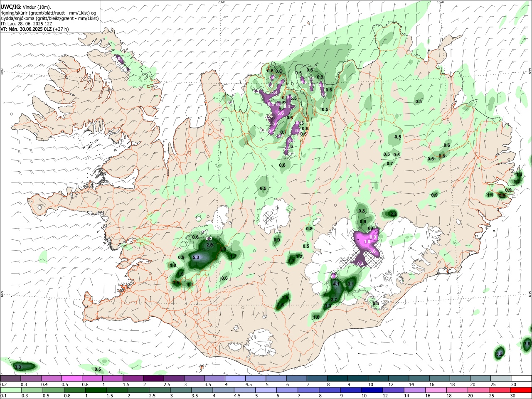Click the "5.3" precipitation value on the map
The width and height of the screenshot is (532, 399).
197,257
